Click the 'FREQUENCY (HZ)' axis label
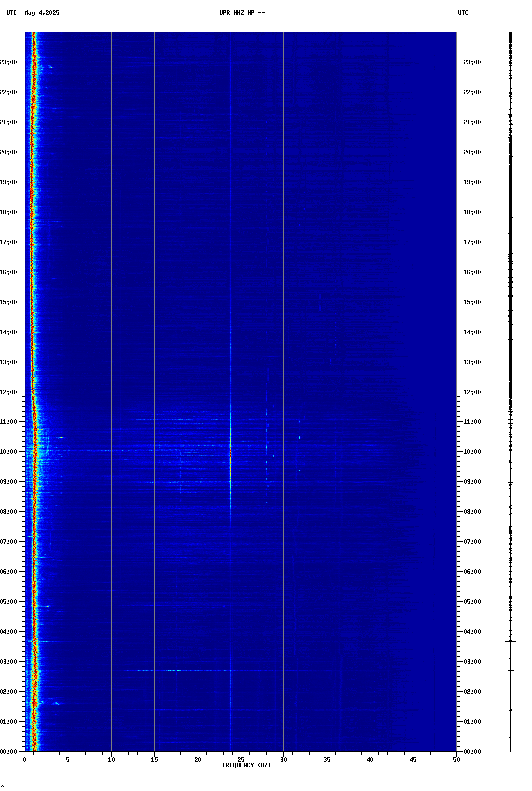Image resolution: width=532 pixels, height=791 pixels. 247,765
